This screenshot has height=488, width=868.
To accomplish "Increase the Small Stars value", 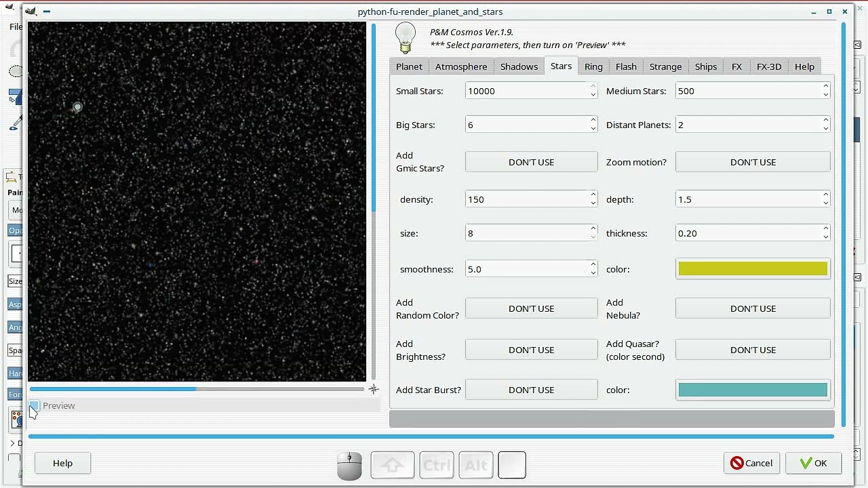I will (x=593, y=87).
